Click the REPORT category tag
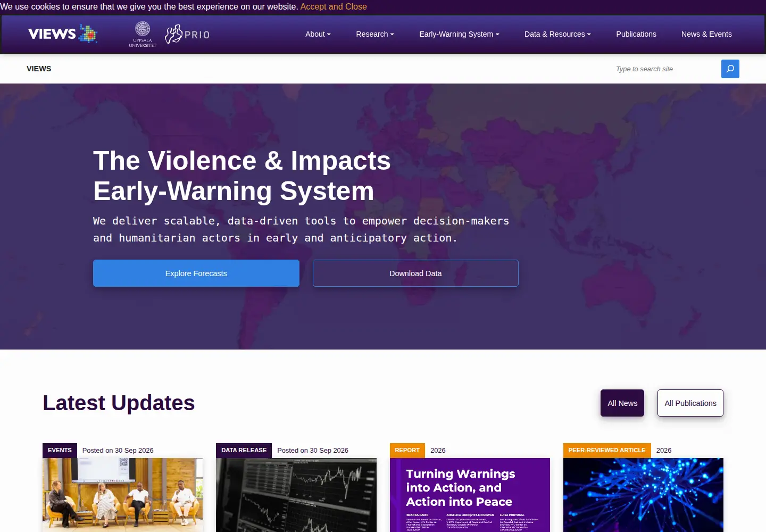This screenshot has width=766, height=532. tap(407, 450)
